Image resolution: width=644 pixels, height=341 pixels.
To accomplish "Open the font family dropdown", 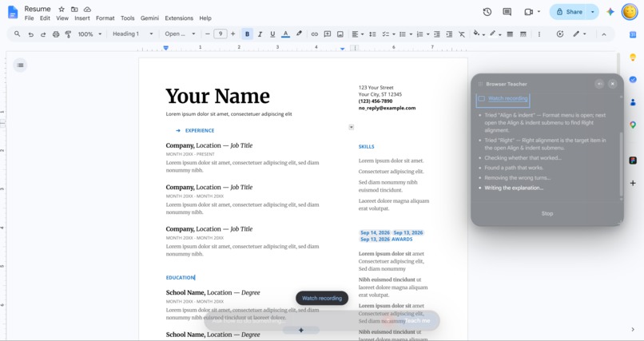I will point(180,34).
